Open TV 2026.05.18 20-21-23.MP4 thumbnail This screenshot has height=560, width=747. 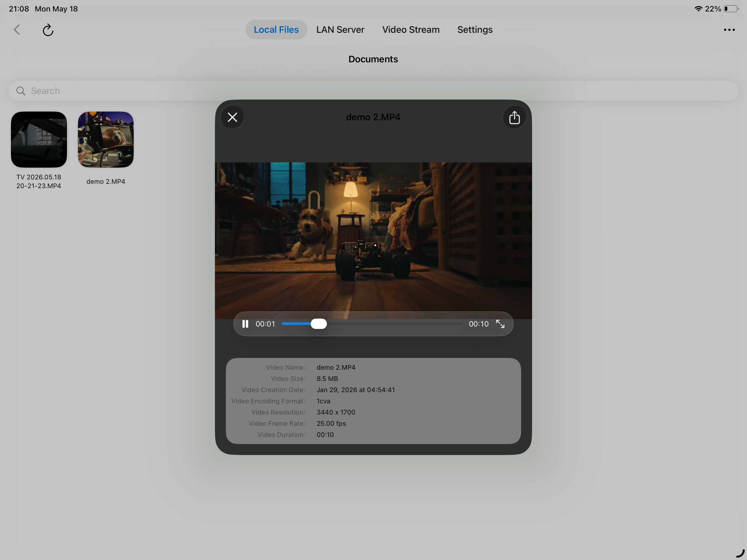point(39,139)
